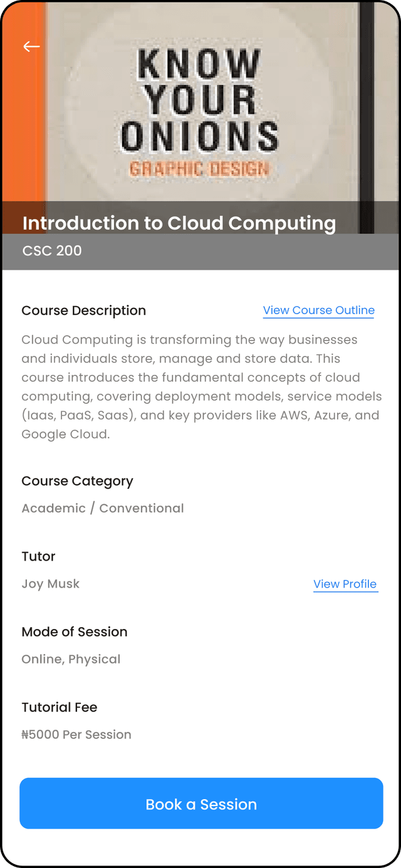Tap the cloud computing description paragraph
This screenshot has width=401, height=868.
(x=200, y=387)
